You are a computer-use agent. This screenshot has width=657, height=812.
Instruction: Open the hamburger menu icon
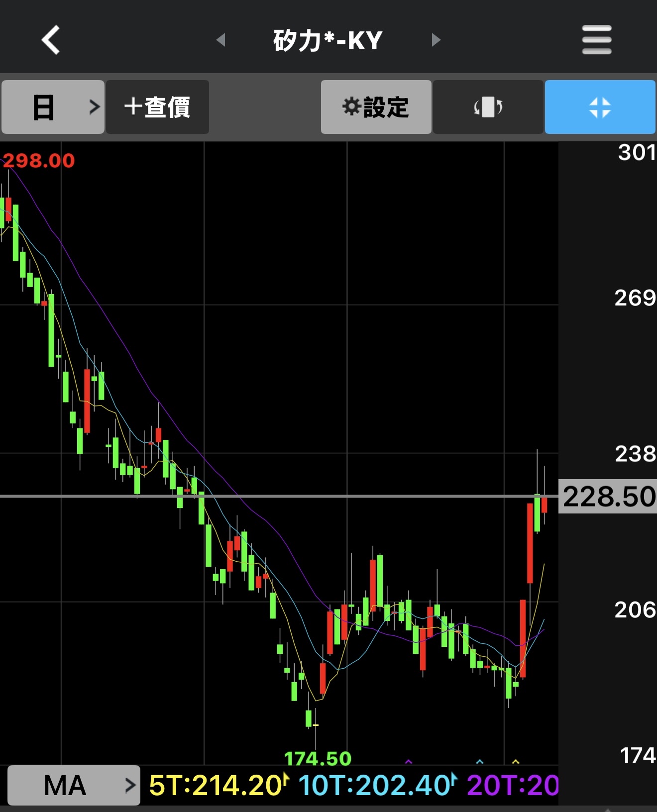(x=596, y=40)
